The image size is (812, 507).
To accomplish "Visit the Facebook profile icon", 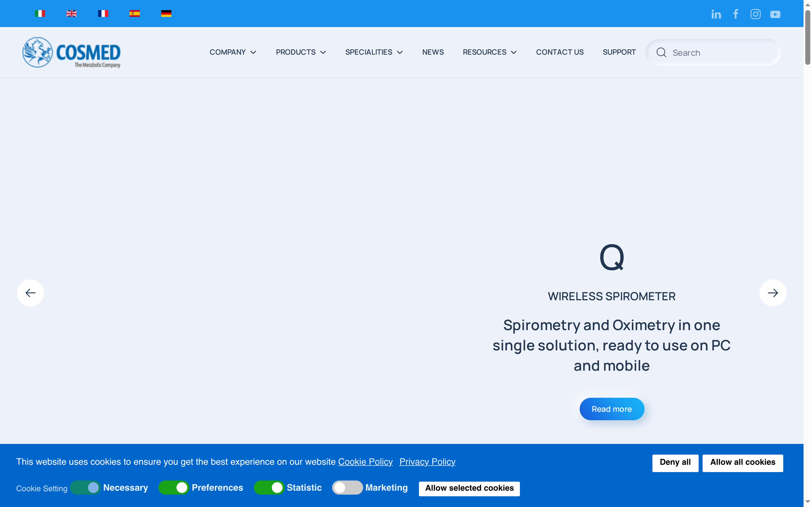I will tap(736, 14).
